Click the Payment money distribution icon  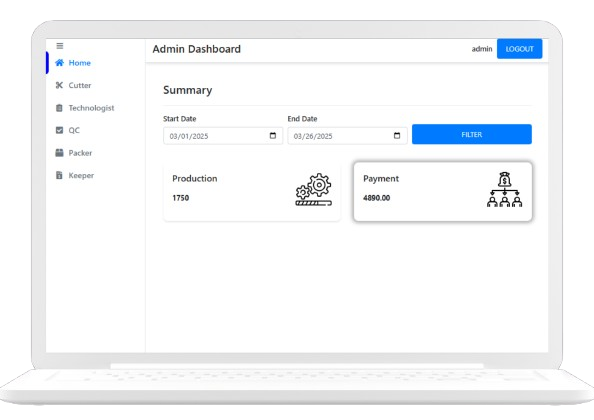tap(504, 189)
